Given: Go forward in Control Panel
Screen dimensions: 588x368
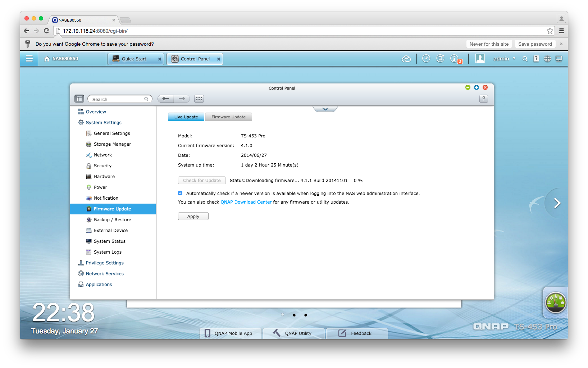Looking at the screenshot, I should point(182,99).
